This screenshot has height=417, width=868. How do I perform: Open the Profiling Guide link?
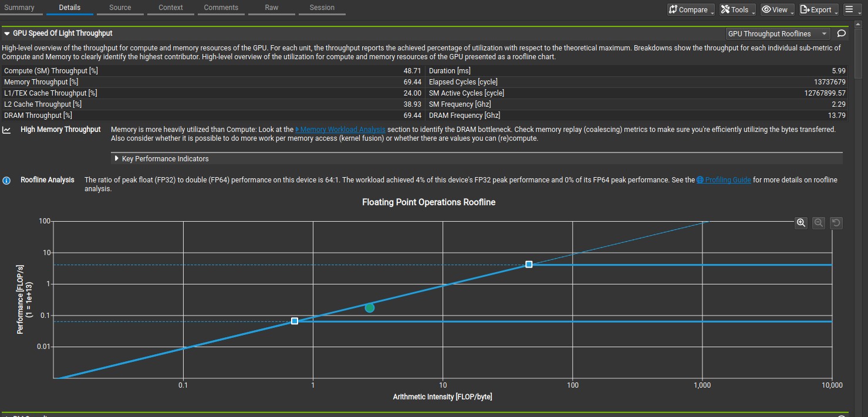click(x=727, y=180)
